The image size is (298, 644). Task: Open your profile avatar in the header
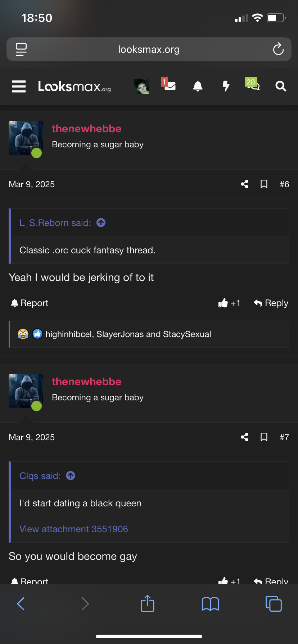[142, 86]
